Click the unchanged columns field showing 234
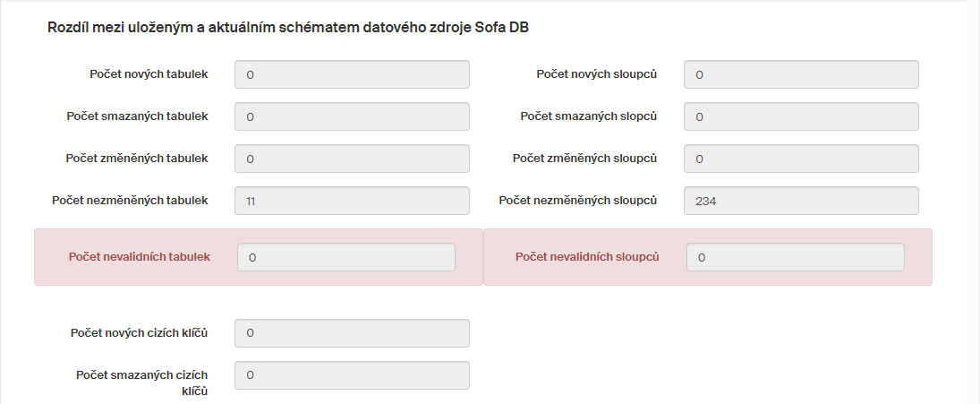This screenshot has width=980, height=404. click(x=801, y=201)
